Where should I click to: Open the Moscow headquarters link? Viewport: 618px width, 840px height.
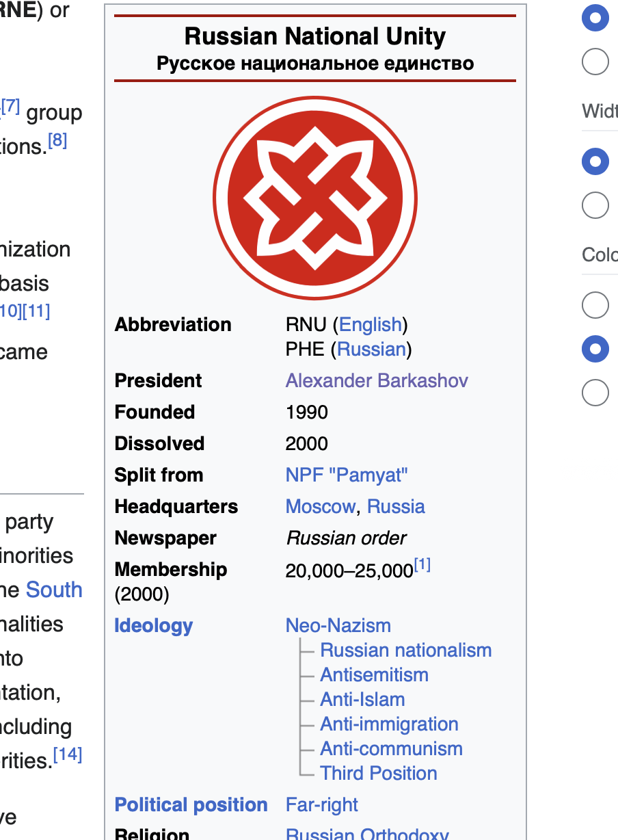320,506
